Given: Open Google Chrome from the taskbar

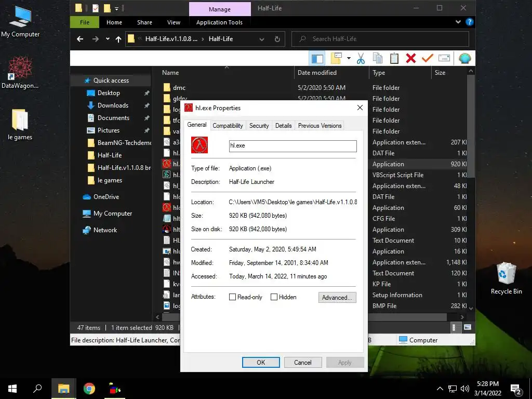Looking at the screenshot, I should click(x=89, y=389).
